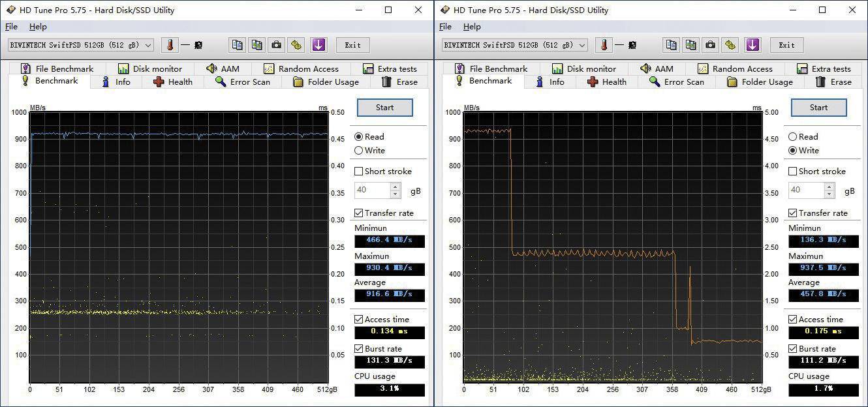Open Health tab in right window
Screen dimensions: 868x407
pos(607,82)
